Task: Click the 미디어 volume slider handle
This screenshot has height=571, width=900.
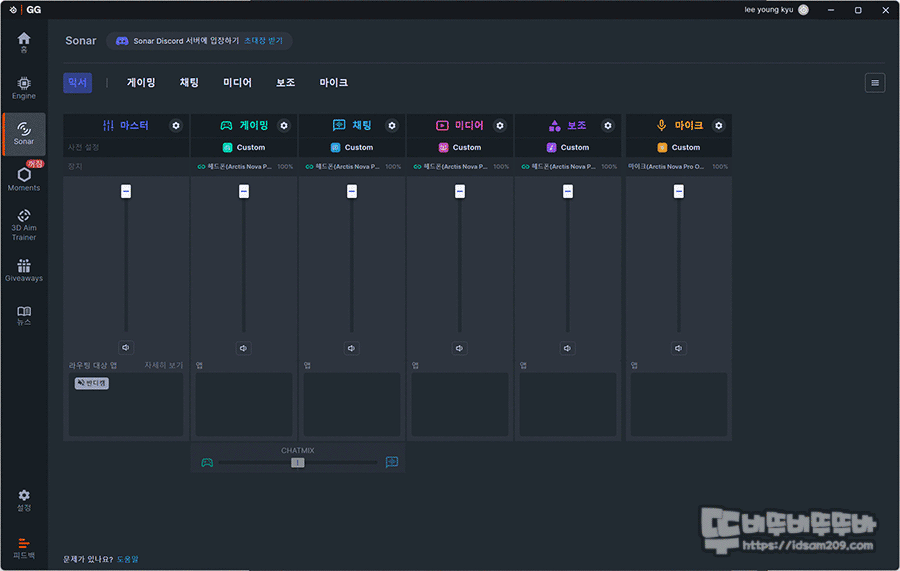Action: pyautogui.click(x=460, y=191)
